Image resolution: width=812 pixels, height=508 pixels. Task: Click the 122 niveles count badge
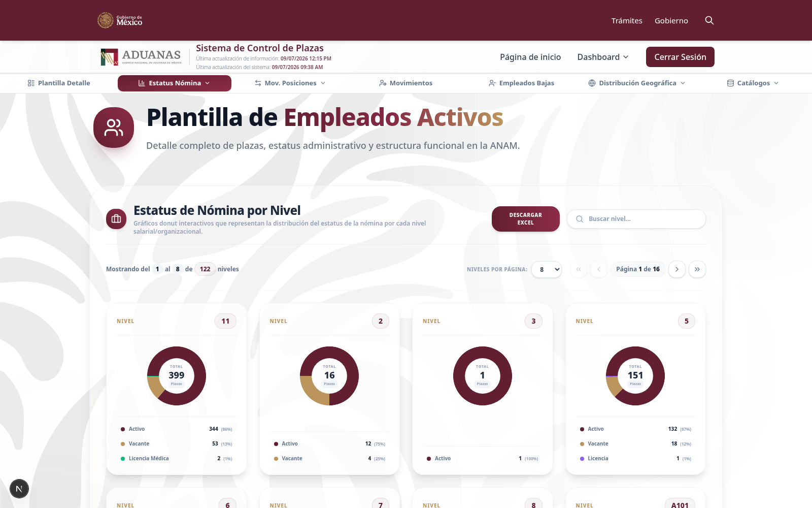(205, 269)
